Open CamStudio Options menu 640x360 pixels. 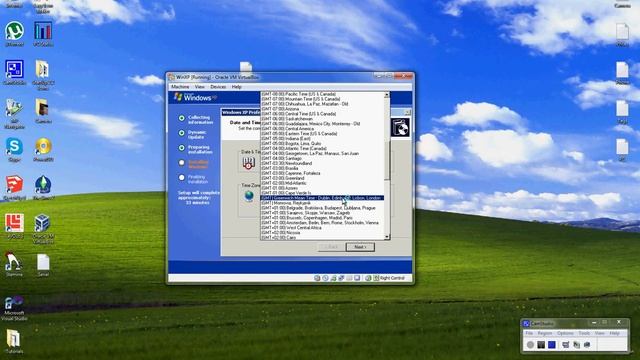pos(565,333)
